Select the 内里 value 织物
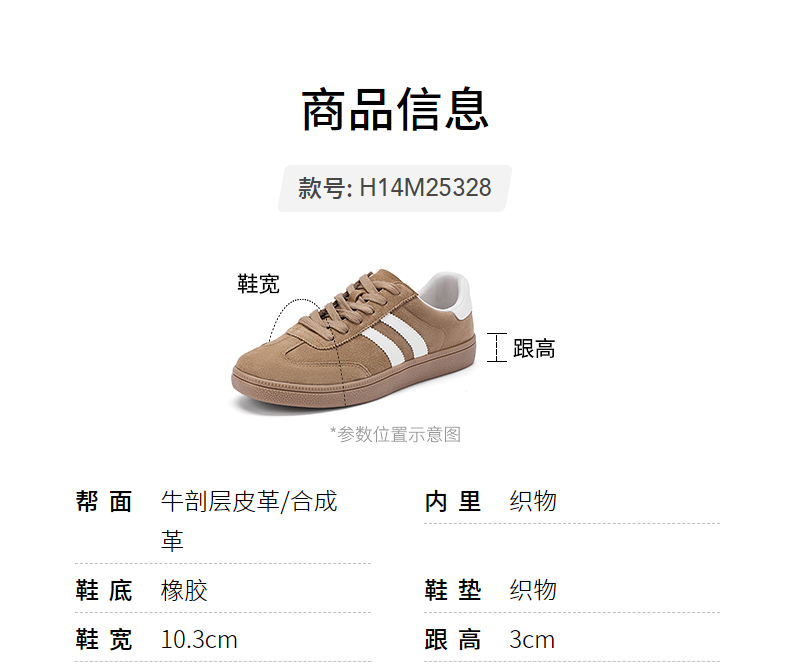Viewport: 790px width, 662px height. coord(533,501)
